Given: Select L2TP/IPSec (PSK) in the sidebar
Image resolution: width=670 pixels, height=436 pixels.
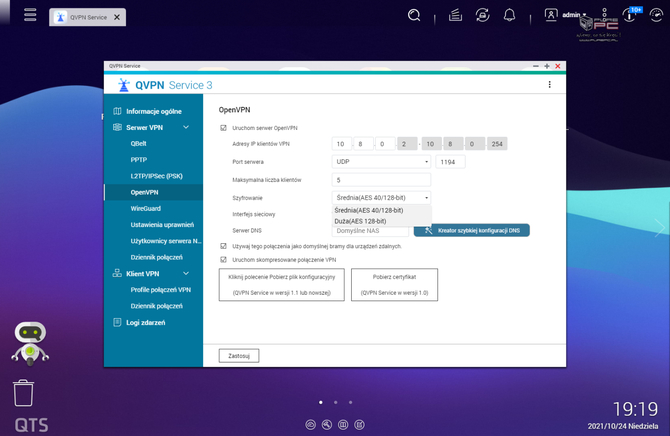Looking at the screenshot, I should pos(156,176).
